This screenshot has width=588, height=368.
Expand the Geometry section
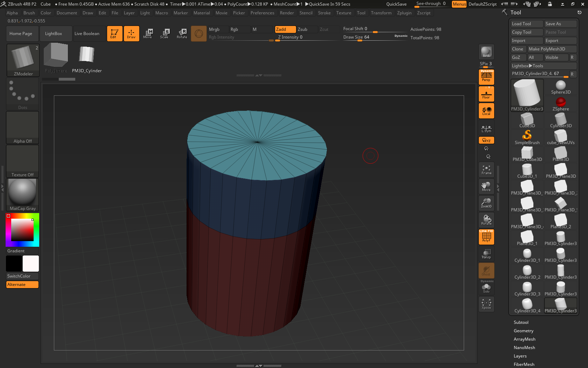click(x=523, y=331)
